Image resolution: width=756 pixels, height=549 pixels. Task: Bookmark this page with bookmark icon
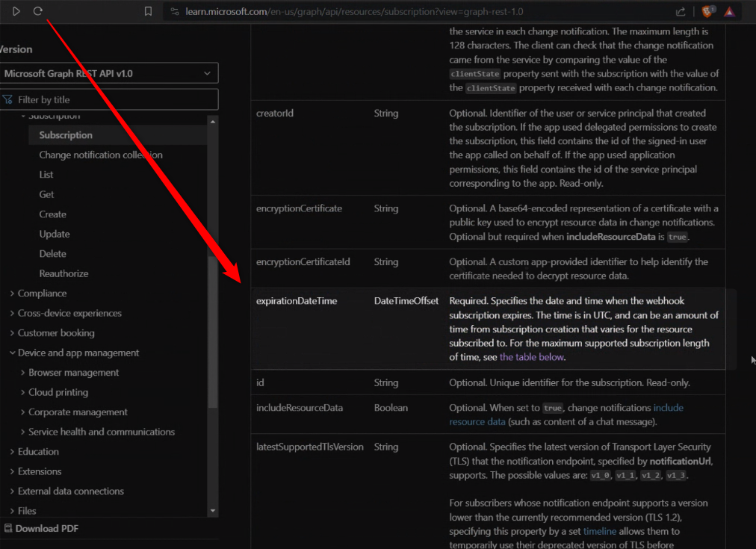click(x=148, y=11)
